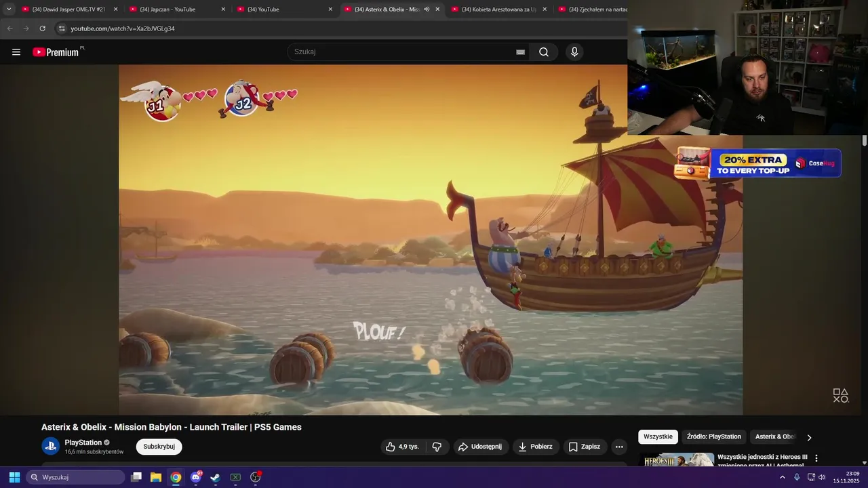Screen dimensions: 868x488
Task: Open options for Heroes III suggested video
Action: (x=816, y=459)
